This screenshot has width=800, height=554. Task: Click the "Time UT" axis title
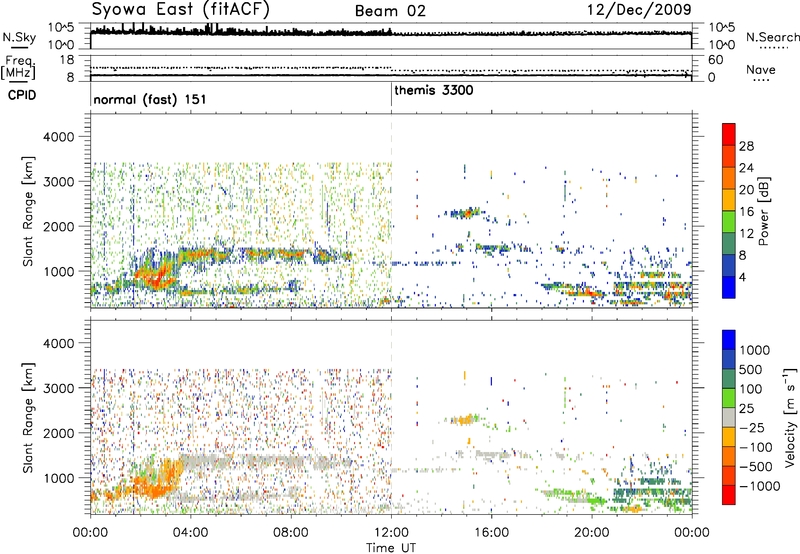pos(391,547)
